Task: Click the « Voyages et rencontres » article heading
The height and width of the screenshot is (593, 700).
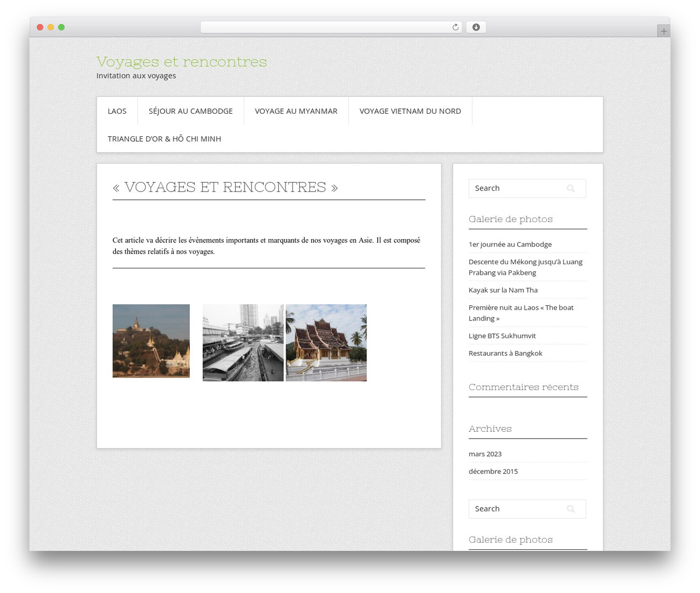Action: point(225,187)
